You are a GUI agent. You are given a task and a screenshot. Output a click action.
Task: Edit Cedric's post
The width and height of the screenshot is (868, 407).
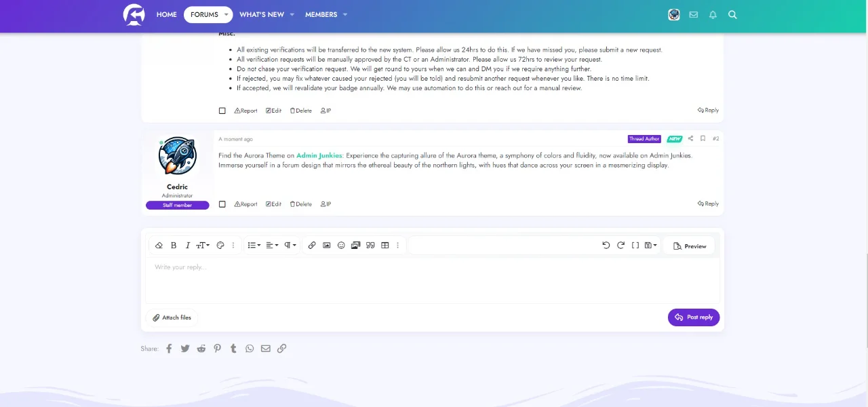[274, 204]
